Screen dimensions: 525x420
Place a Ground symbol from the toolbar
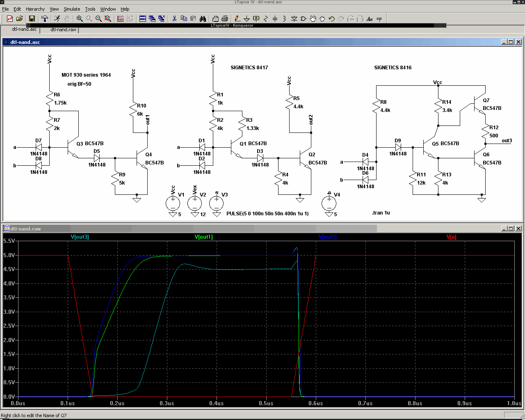(247, 18)
